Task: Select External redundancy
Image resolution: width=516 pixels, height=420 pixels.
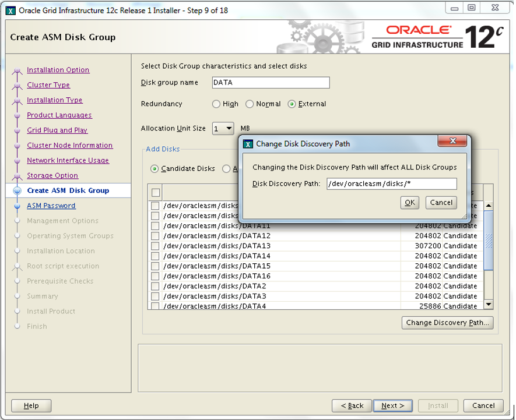Action: point(292,104)
